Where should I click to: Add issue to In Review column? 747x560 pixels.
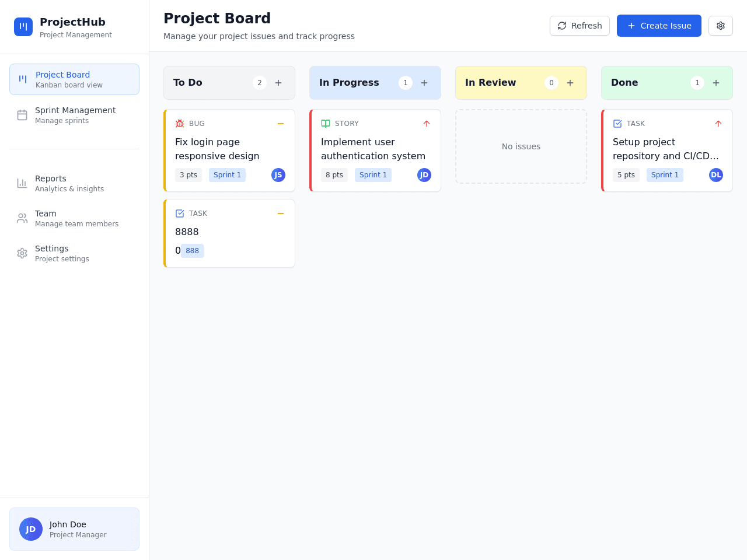tap(570, 83)
